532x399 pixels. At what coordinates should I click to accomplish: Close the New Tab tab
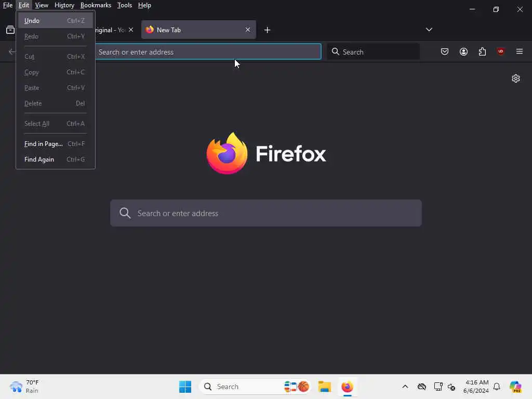click(x=248, y=30)
